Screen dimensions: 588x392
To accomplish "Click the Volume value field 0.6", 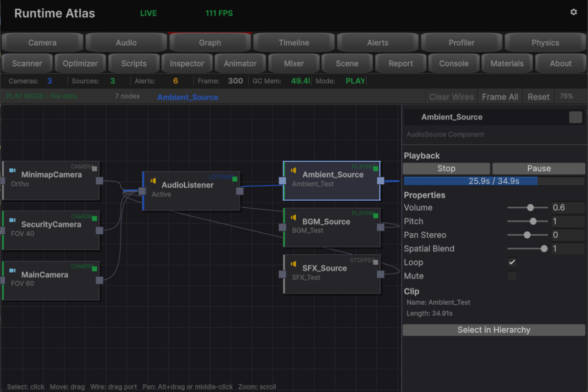I will [x=568, y=208].
